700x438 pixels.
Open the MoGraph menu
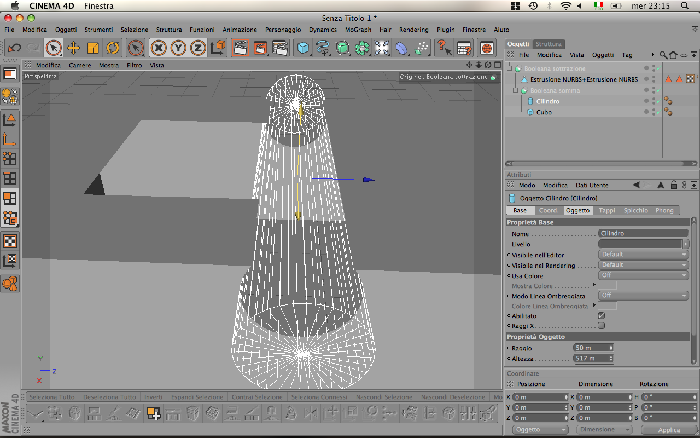pyautogui.click(x=358, y=29)
